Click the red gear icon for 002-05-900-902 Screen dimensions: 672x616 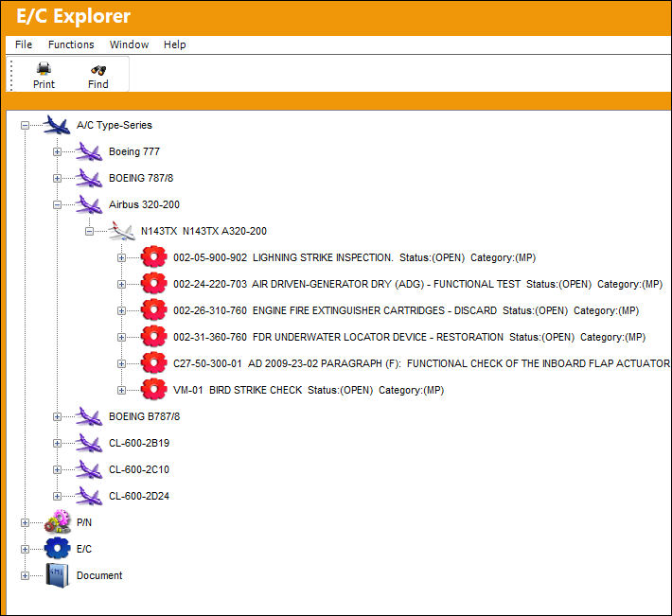click(154, 257)
